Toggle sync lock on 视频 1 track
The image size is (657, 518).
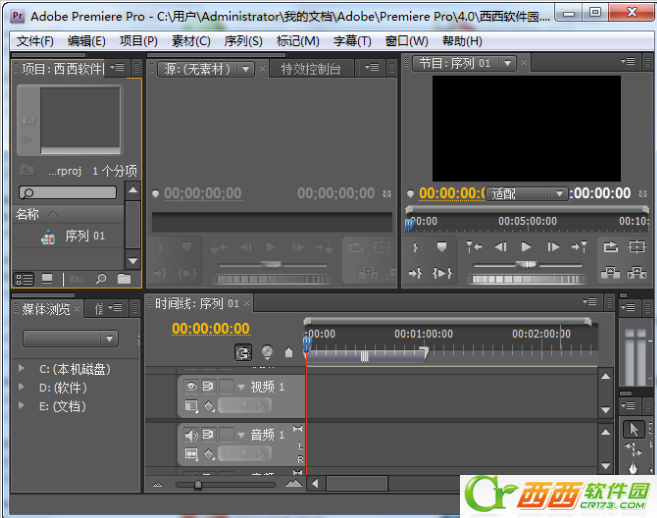pyautogui.click(x=208, y=386)
